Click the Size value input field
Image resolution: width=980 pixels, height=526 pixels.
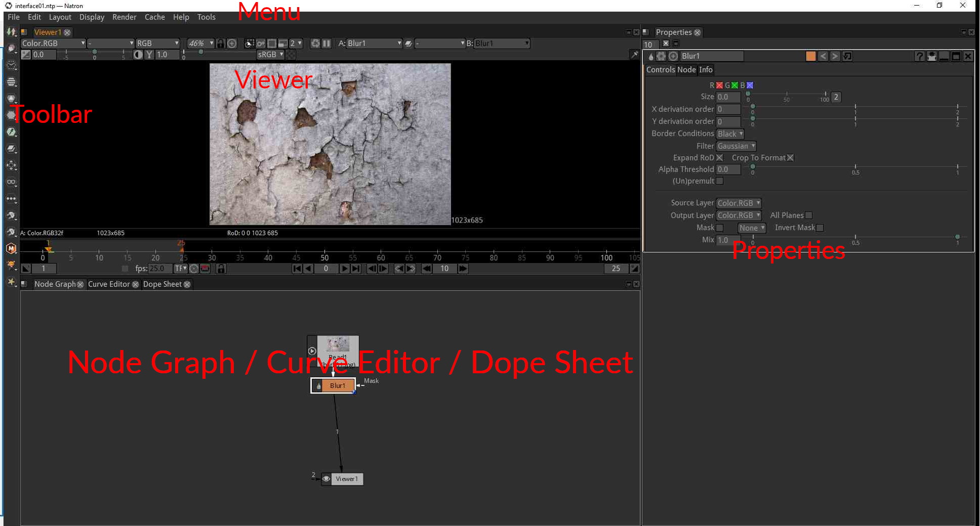[728, 97]
